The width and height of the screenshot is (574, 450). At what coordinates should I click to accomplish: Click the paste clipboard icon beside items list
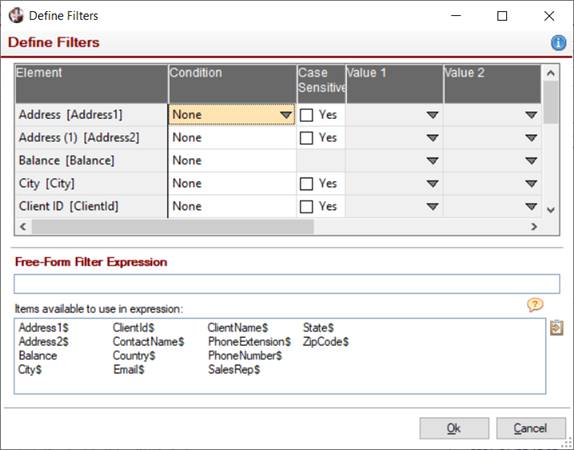(x=556, y=328)
